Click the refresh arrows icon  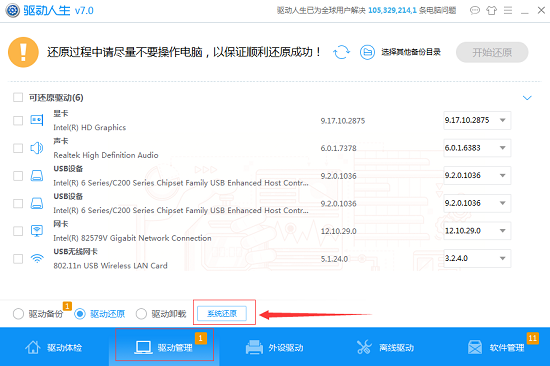click(341, 52)
